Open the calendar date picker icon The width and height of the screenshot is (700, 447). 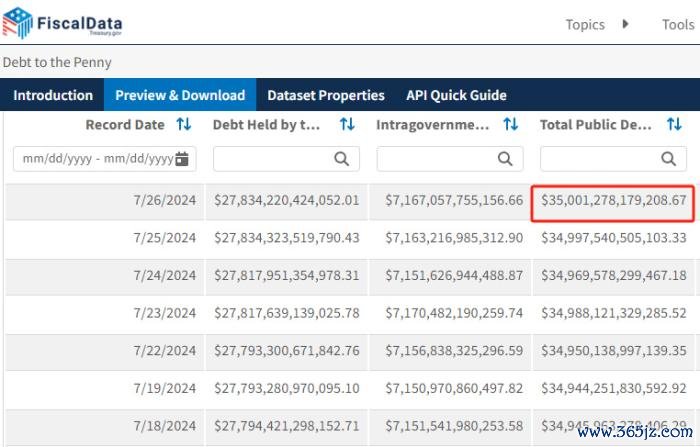pos(182,159)
